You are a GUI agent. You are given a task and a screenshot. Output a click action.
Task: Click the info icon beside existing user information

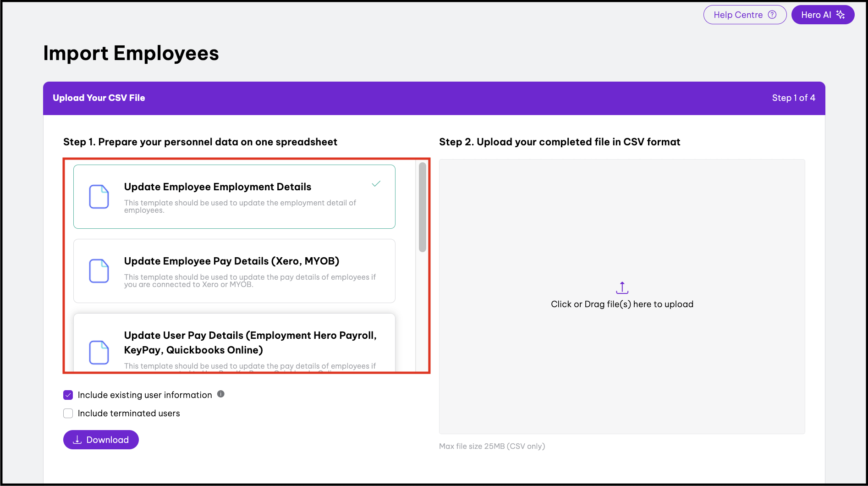tap(221, 394)
